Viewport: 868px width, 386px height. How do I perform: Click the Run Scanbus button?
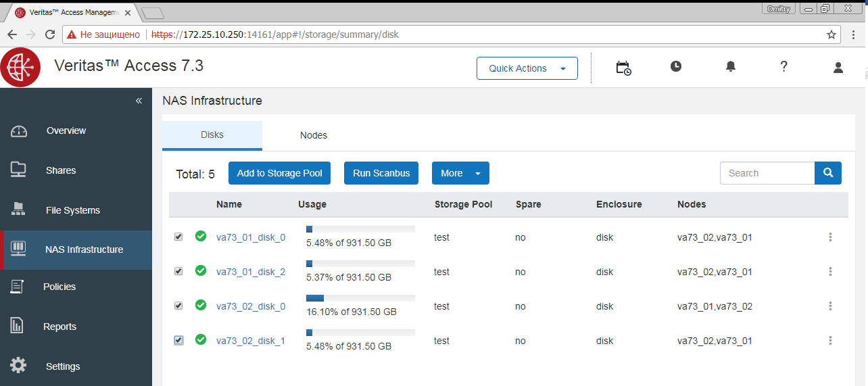coord(381,173)
